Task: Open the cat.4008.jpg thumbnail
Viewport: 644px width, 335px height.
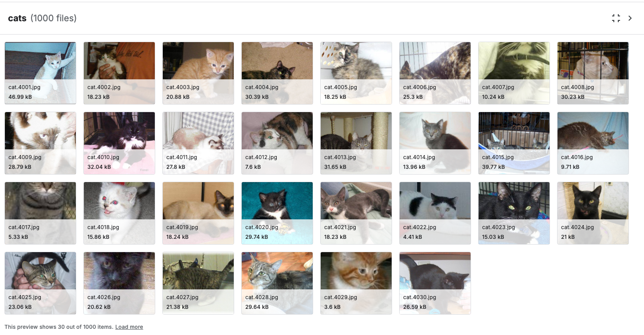Action: click(x=593, y=73)
